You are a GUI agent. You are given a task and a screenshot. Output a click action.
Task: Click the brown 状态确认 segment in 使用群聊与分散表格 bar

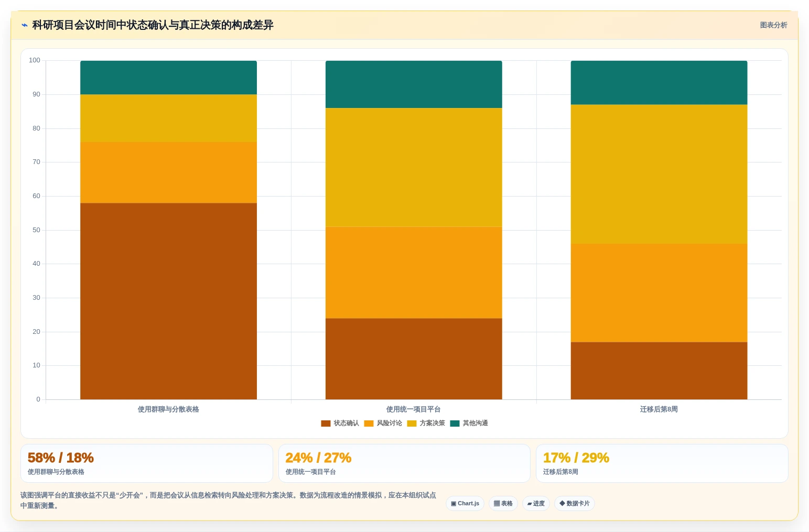coord(168,301)
